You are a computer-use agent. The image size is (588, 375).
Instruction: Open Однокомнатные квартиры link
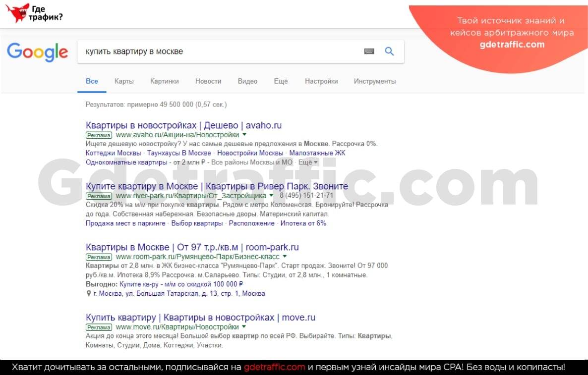click(x=126, y=162)
